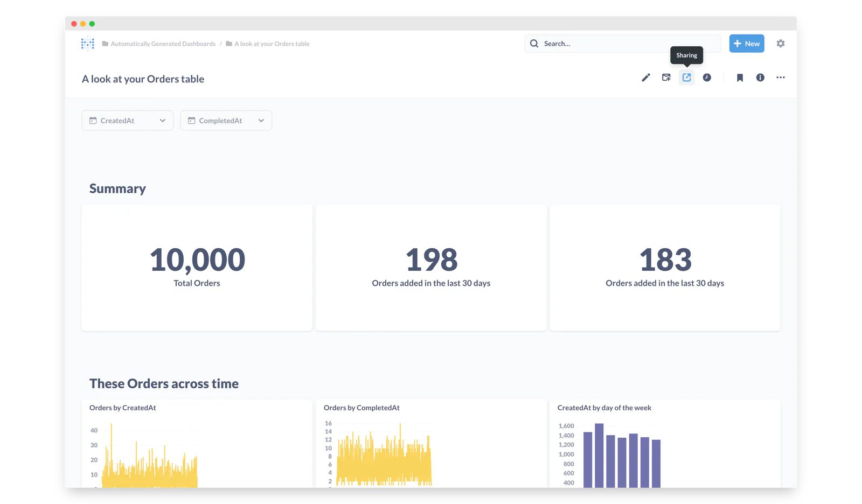
Task: Open the clock auto-refresh icon
Action: (707, 78)
